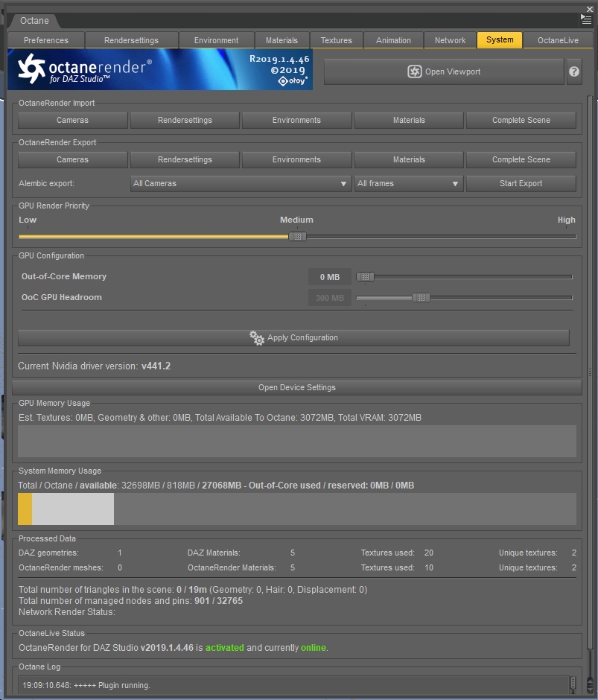Click the '+++++ Plugin running.' log line
Screen dimensions: 598x700
click(x=86, y=685)
